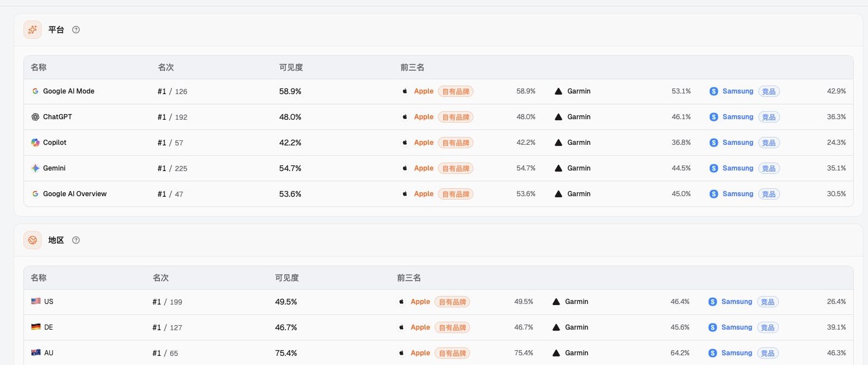Sort platform table by 可见度 column header

291,67
